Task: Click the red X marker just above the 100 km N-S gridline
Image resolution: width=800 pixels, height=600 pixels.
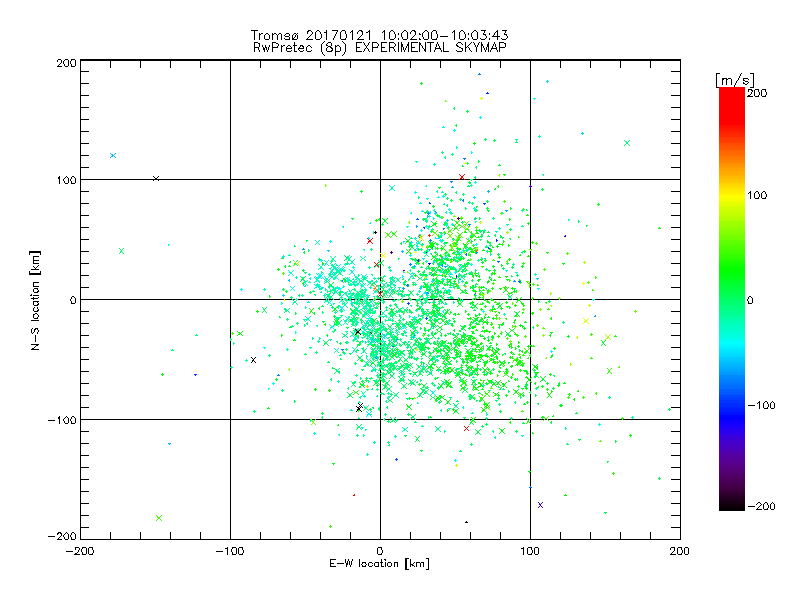Action: 462,177
